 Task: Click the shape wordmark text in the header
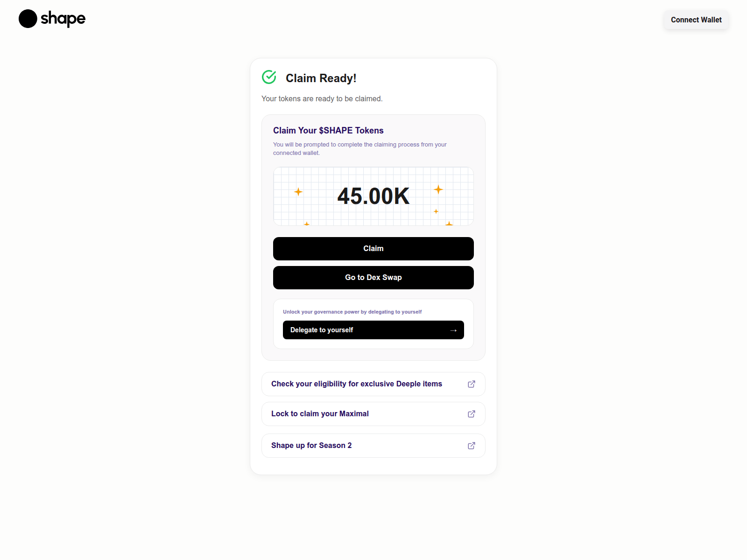pos(63,19)
